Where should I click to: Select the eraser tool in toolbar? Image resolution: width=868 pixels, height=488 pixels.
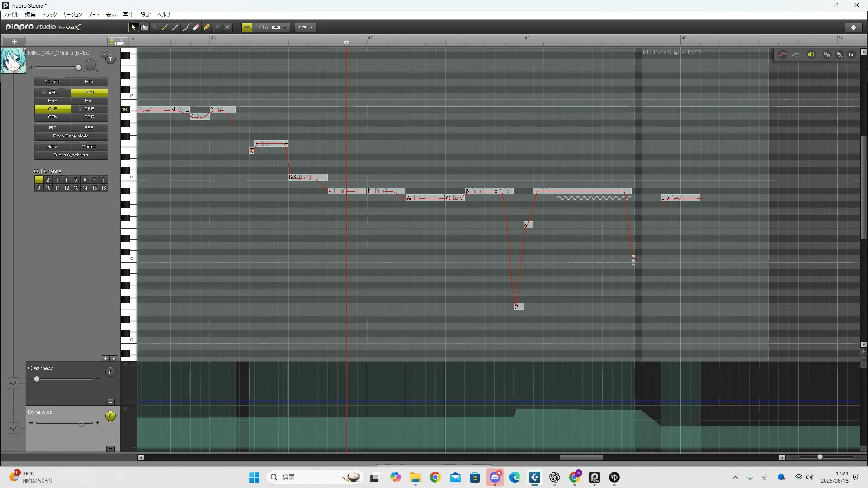coord(196,28)
